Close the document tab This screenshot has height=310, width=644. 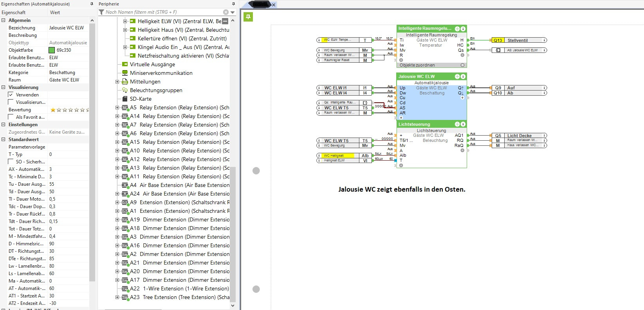point(273,5)
